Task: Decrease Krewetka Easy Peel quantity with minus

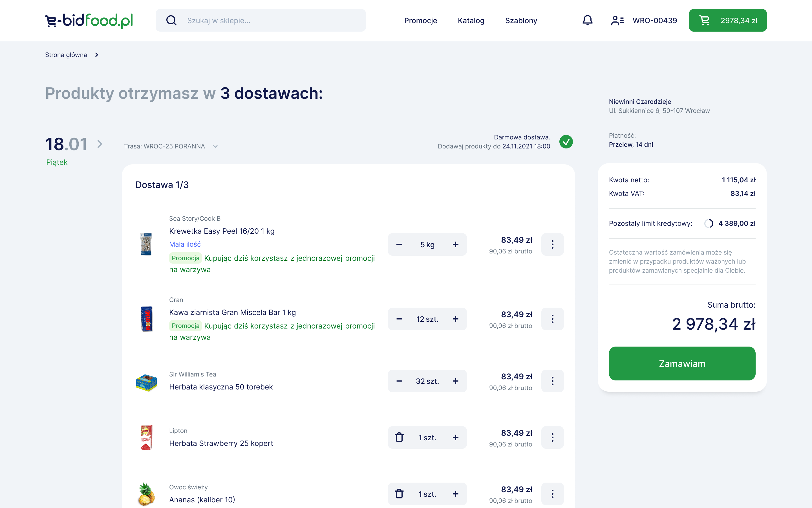Action: click(x=399, y=245)
